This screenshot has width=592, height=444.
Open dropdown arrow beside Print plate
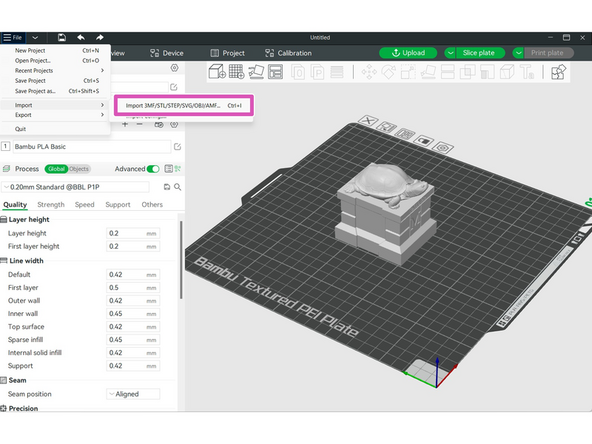[x=518, y=53]
